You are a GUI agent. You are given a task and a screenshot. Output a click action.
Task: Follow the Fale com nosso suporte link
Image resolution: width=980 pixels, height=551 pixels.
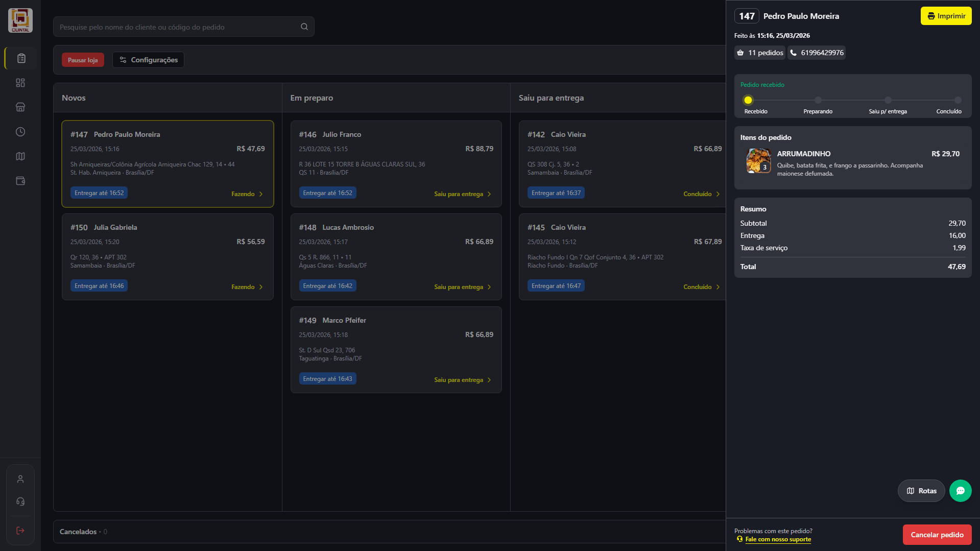[778, 539]
